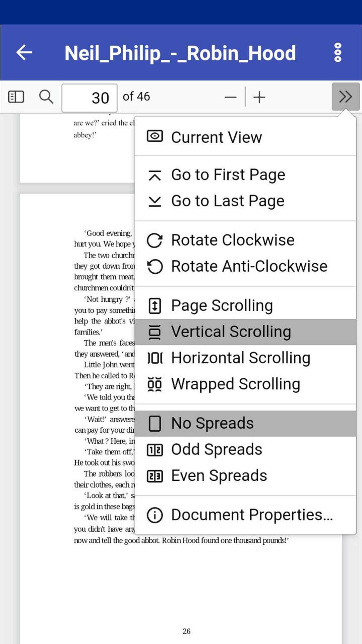Image resolution: width=362 pixels, height=644 pixels.
Task: Switch to Horizontal Scrolling
Action: pyautogui.click(x=245, y=358)
